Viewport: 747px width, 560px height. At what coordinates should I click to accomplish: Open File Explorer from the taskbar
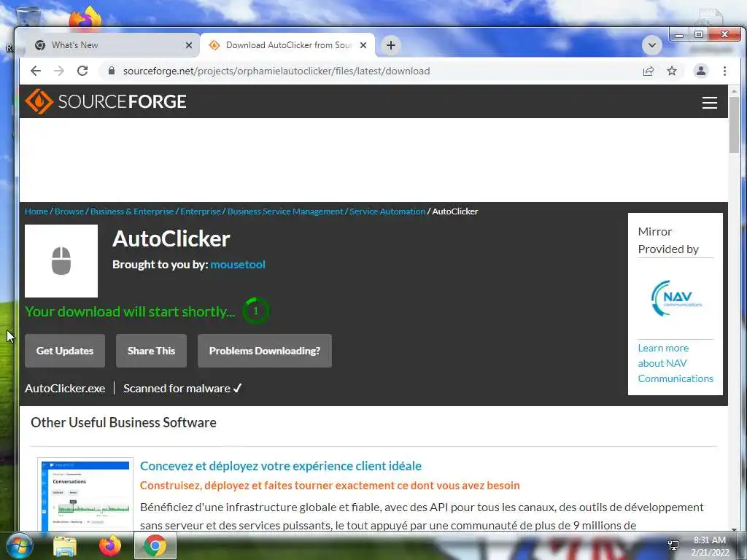(x=65, y=545)
